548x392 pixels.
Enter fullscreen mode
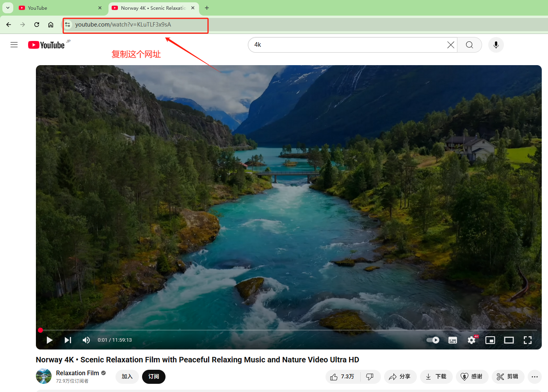(528, 340)
